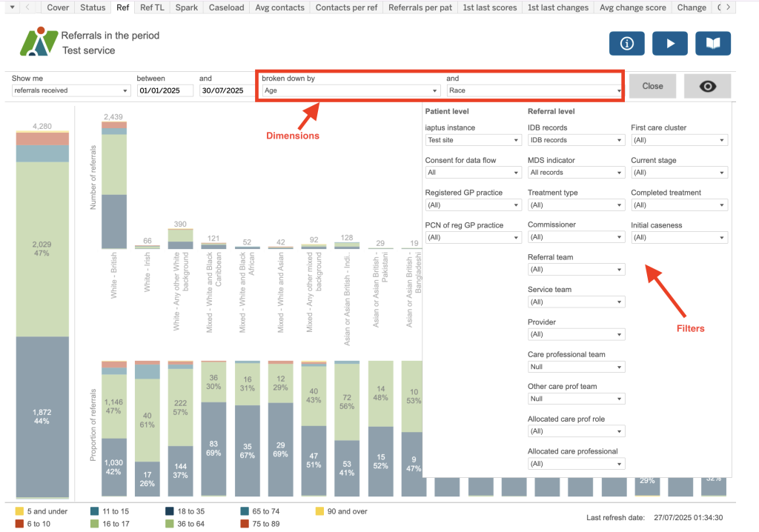Viewport: 759px width, 532px height.
Task: Open the Treatment type filter dropdown
Action: pos(576,205)
